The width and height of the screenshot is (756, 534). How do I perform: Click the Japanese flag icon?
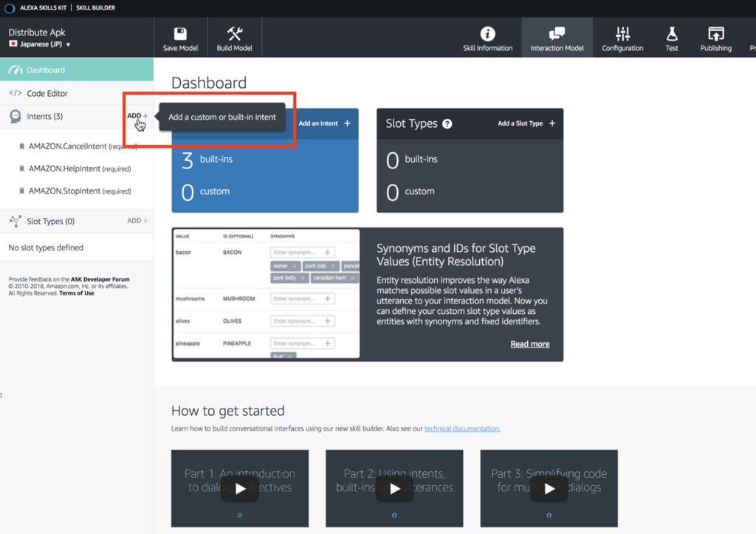coord(13,44)
